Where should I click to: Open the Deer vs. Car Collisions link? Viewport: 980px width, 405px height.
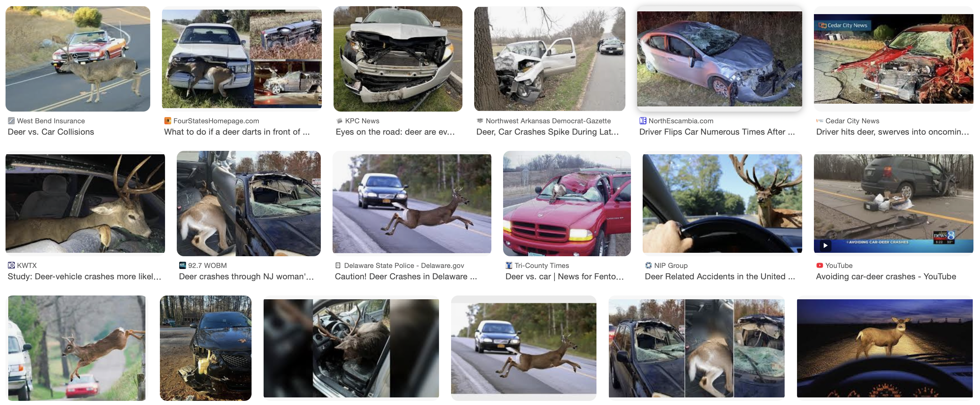[x=51, y=132]
